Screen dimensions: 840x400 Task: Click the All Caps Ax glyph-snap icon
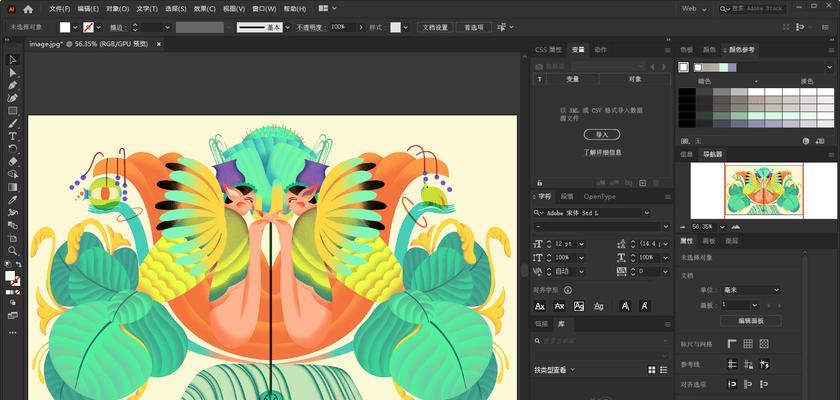tap(540, 306)
